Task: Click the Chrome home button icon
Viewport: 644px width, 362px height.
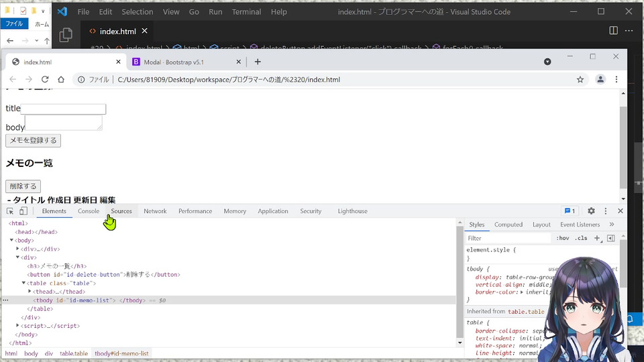Action: [x=61, y=79]
